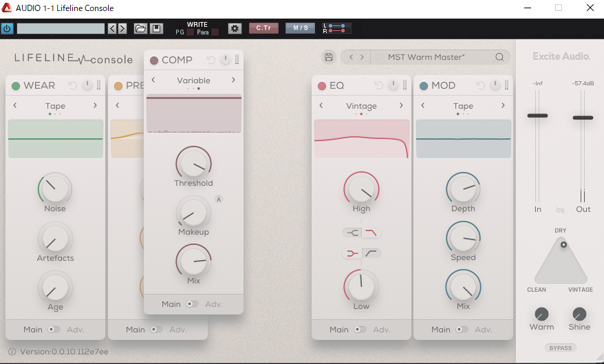Open preset file with the folder icon
This screenshot has width=604, height=364.
pos(140,28)
